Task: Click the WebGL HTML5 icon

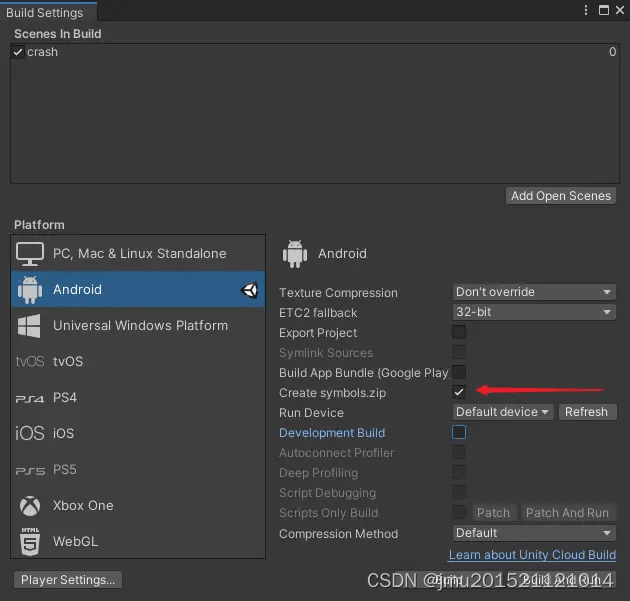Action: 30,542
